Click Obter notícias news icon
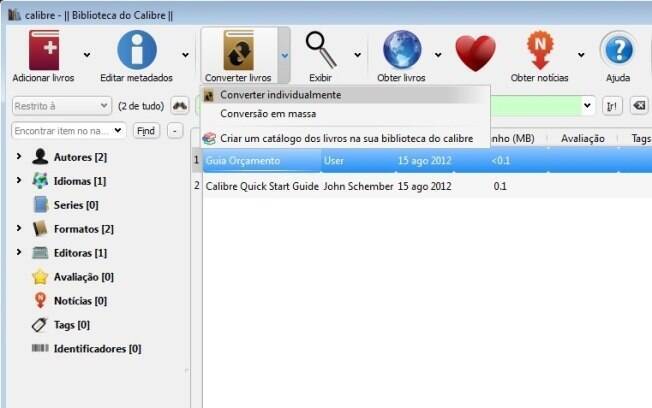 point(540,50)
